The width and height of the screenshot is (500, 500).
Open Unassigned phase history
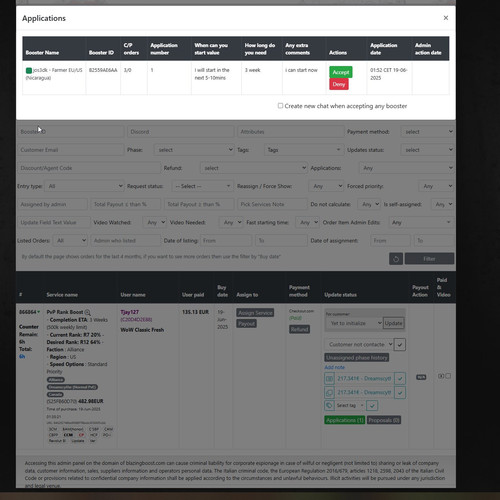click(x=357, y=358)
